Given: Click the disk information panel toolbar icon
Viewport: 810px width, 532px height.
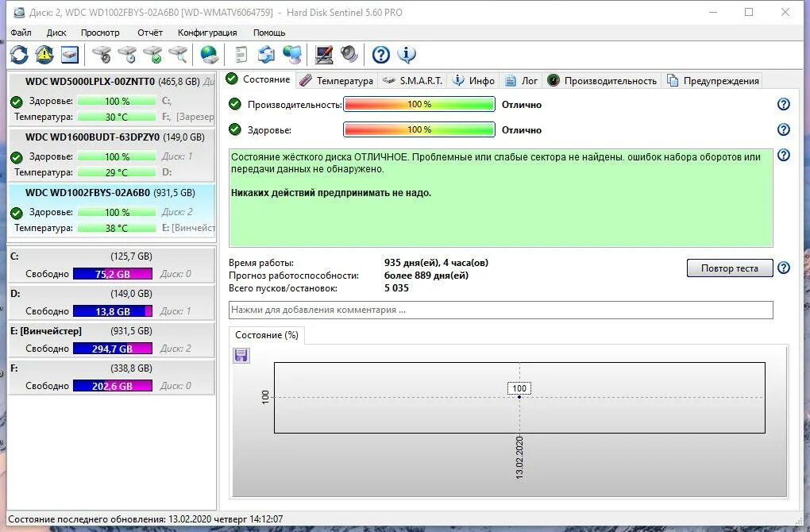Looking at the screenshot, I should click(x=70, y=54).
